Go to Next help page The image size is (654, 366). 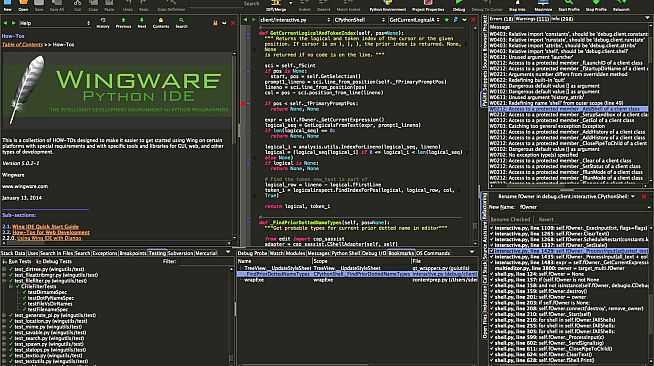[142, 23]
